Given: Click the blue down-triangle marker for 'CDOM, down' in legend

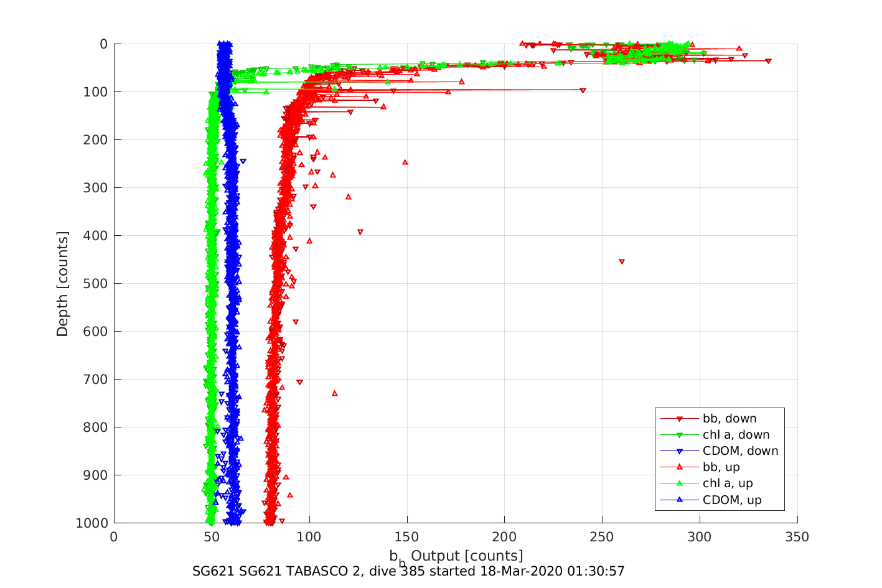Looking at the screenshot, I should point(680,451).
